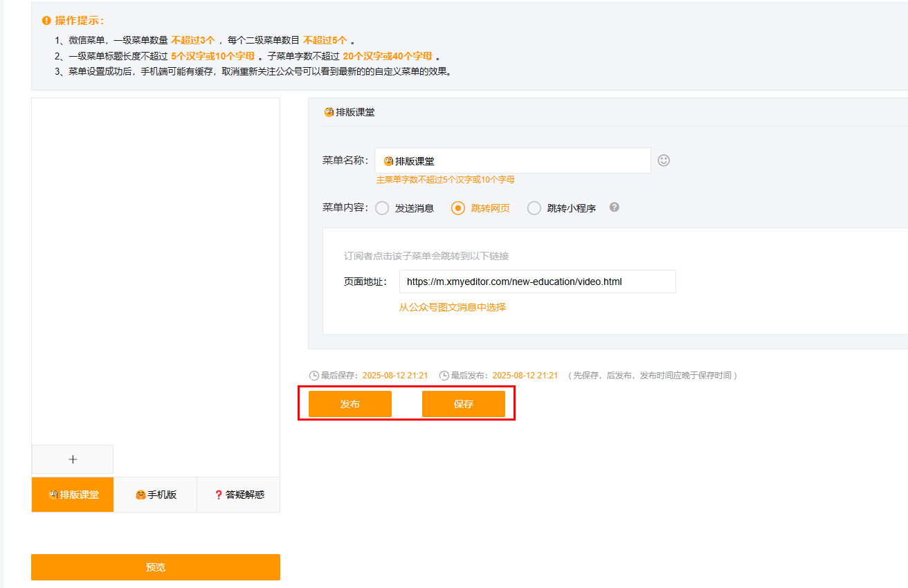The width and height of the screenshot is (908, 588).
Task: Open emoji picker beside menu name field
Action: [663, 160]
